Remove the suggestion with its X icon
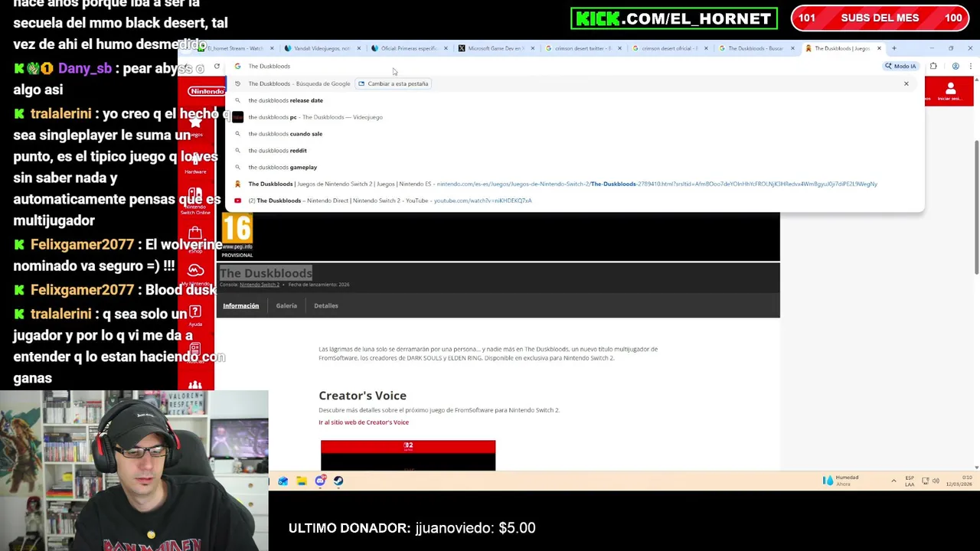Image resolution: width=980 pixels, height=551 pixels. 906,83
